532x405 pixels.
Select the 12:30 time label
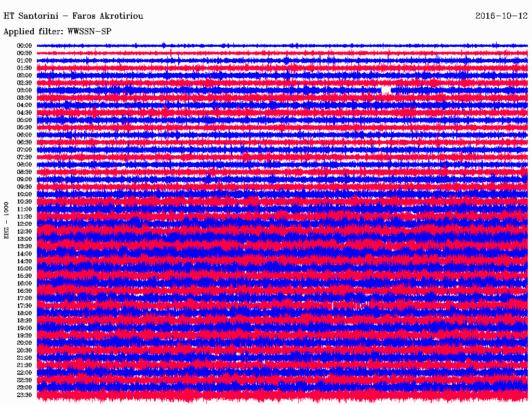click(x=24, y=232)
